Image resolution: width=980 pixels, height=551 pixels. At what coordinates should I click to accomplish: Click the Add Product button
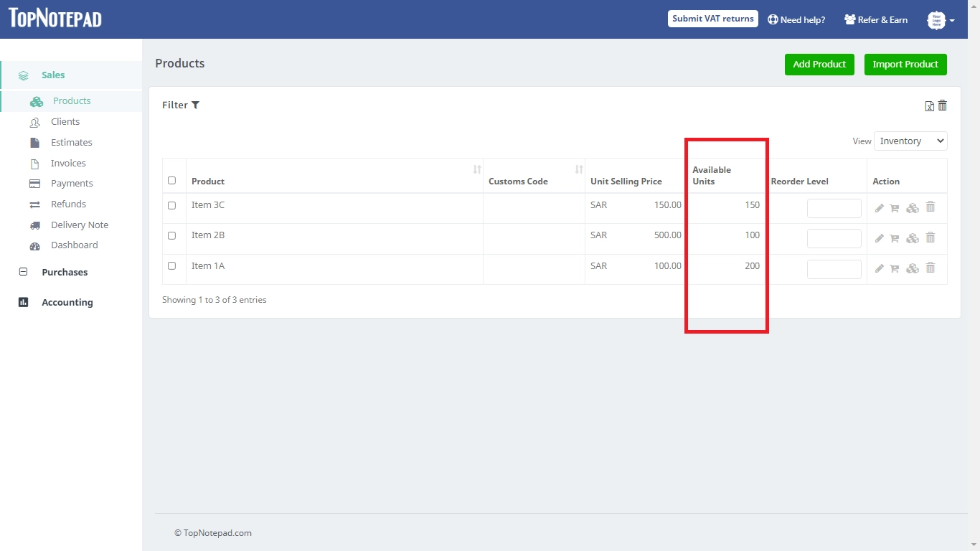coord(819,64)
